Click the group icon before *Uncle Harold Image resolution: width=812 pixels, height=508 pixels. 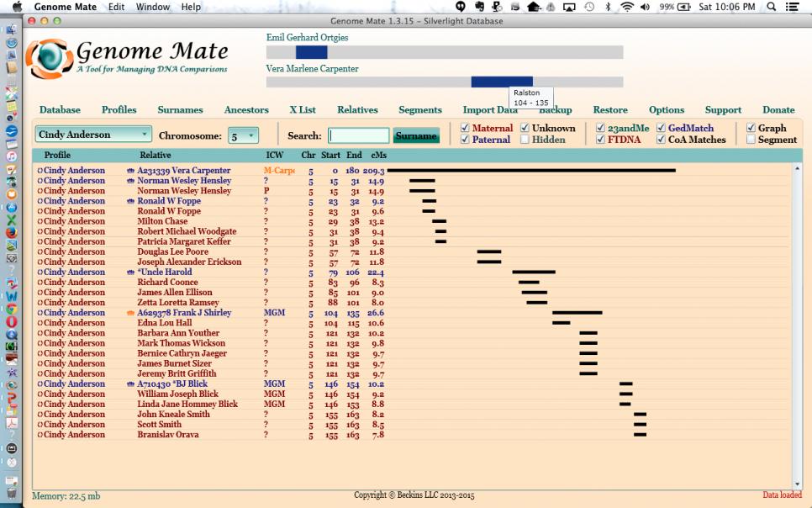130,273
